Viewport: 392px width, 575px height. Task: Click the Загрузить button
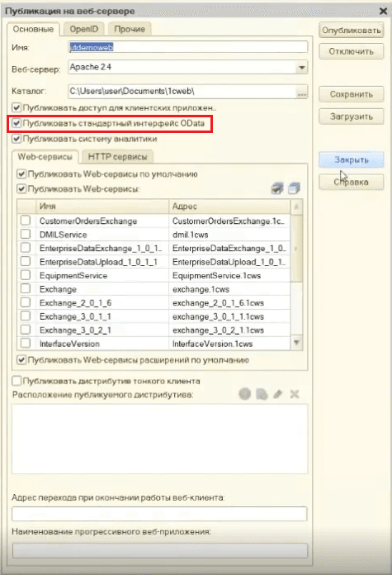pyautogui.click(x=352, y=116)
